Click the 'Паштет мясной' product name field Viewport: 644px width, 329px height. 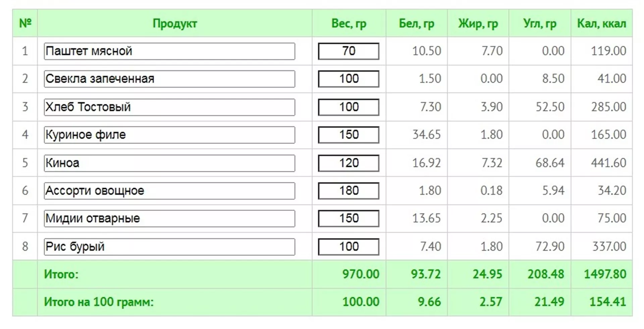coord(169,51)
